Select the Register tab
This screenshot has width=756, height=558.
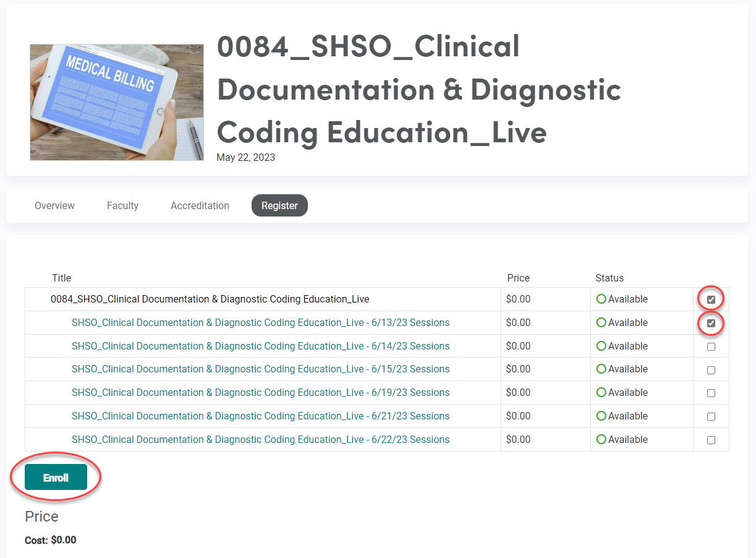279,205
